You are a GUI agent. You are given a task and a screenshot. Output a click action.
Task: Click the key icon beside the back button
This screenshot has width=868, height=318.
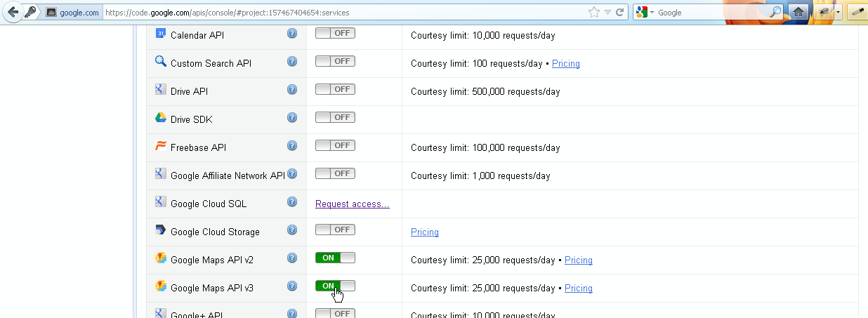(30, 12)
